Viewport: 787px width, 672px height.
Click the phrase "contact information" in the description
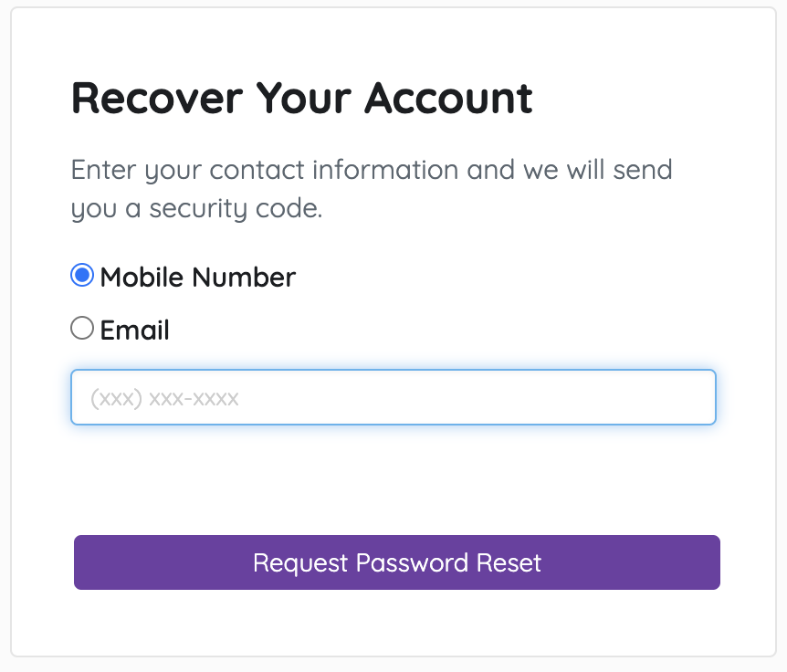[x=334, y=170]
